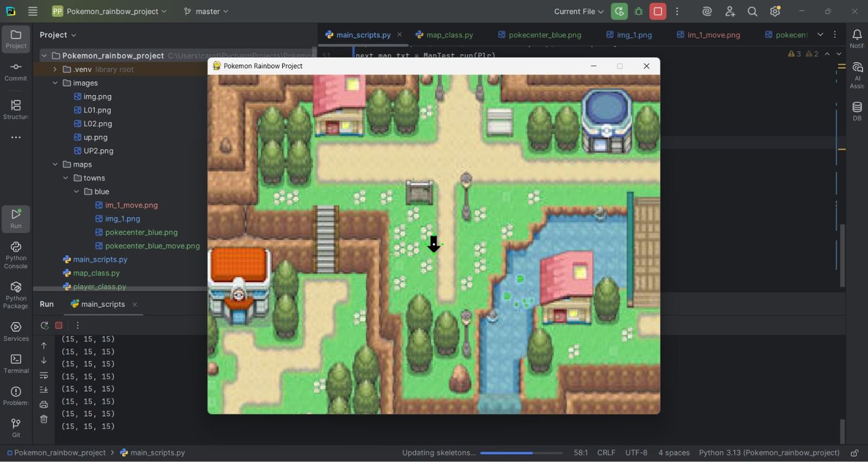This screenshot has height=462, width=868.
Task: Open Search Everywhere magnifier icon
Action: point(752,11)
